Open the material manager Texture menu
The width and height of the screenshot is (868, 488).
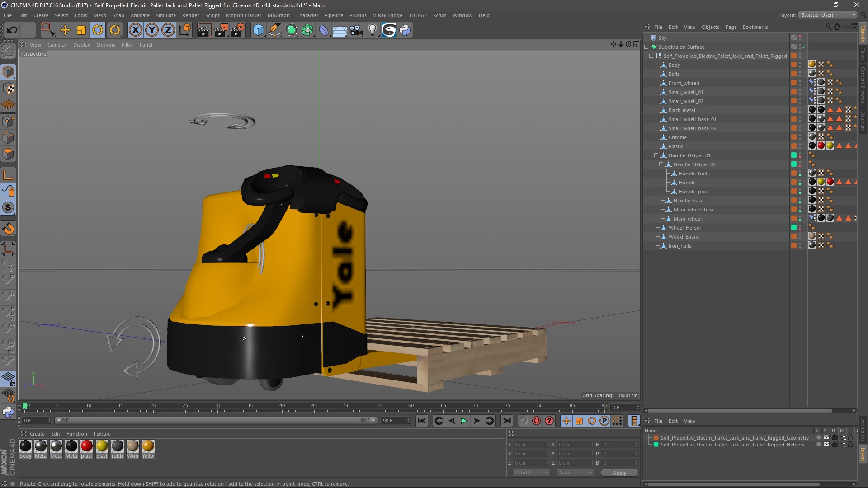coord(102,434)
